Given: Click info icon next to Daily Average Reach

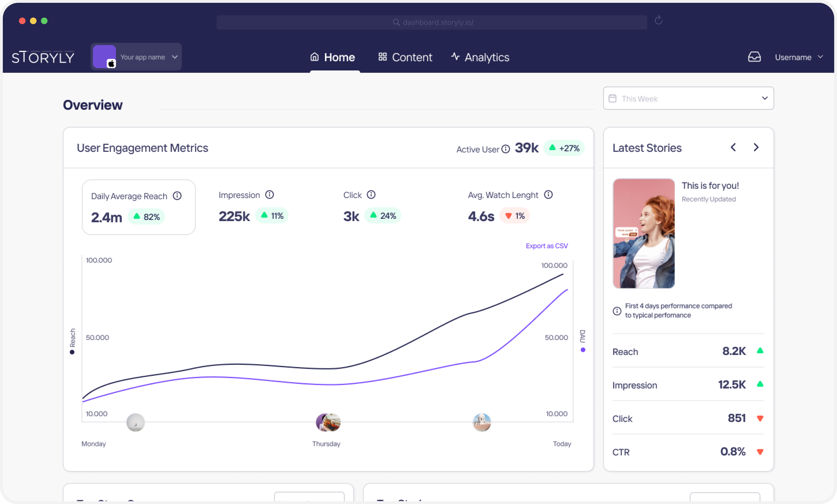Looking at the screenshot, I should tap(177, 196).
